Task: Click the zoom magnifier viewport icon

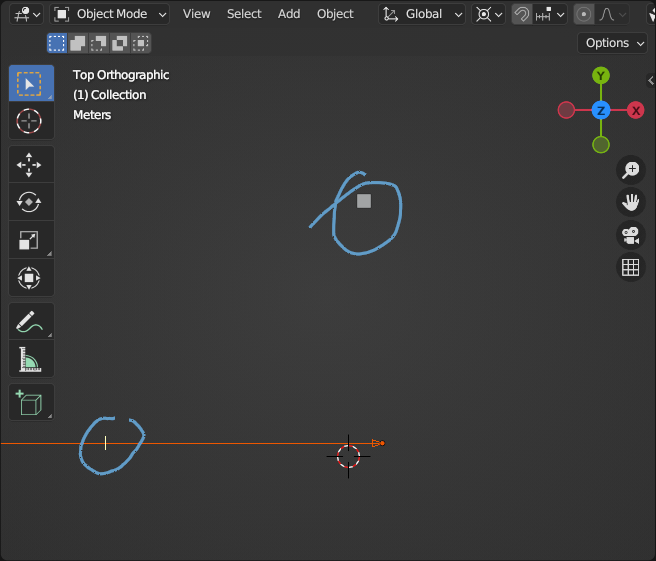Action: (x=630, y=170)
